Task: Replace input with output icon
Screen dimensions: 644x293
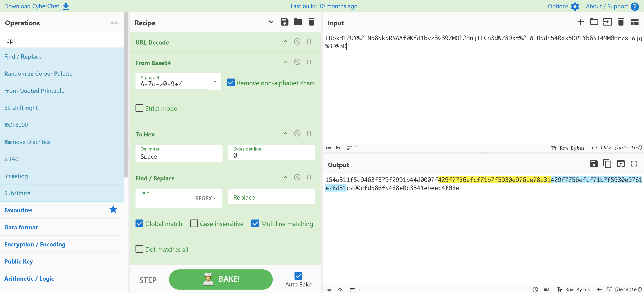Action: pos(621,164)
